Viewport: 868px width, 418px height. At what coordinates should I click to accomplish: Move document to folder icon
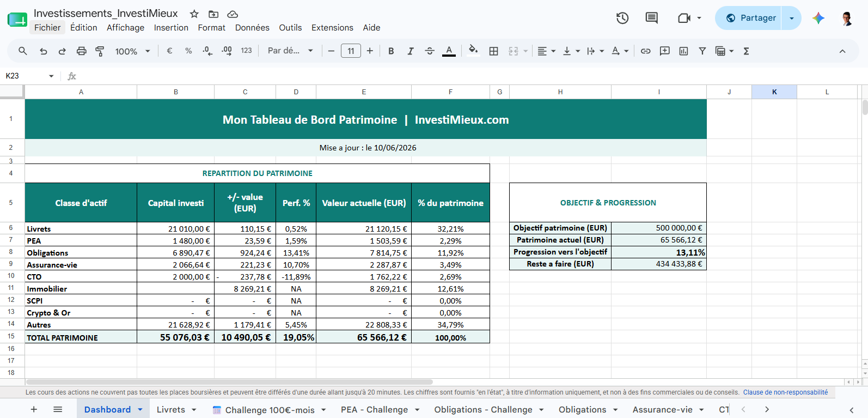[x=213, y=14]
